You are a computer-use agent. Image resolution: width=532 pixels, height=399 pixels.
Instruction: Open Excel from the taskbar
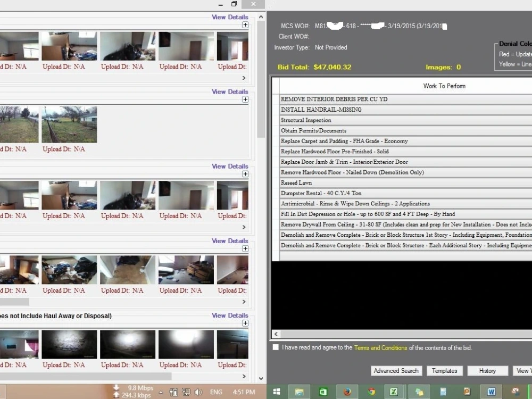[x=394, y=392]
